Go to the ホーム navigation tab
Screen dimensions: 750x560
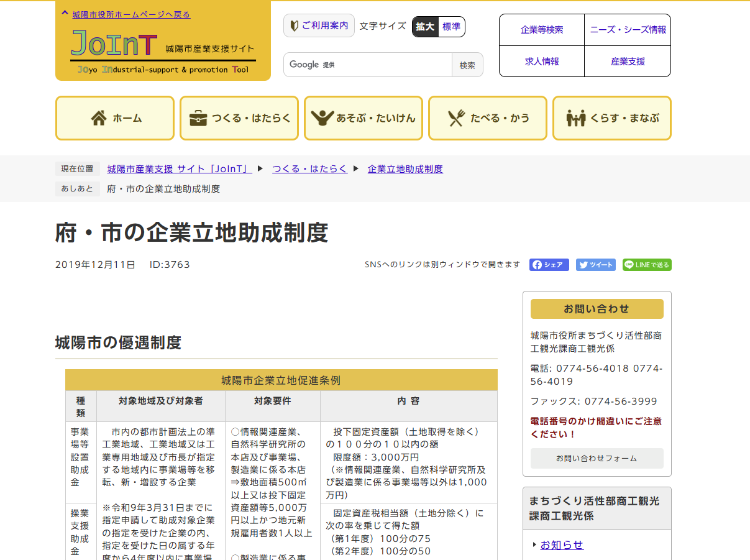[x=115, y=118]
